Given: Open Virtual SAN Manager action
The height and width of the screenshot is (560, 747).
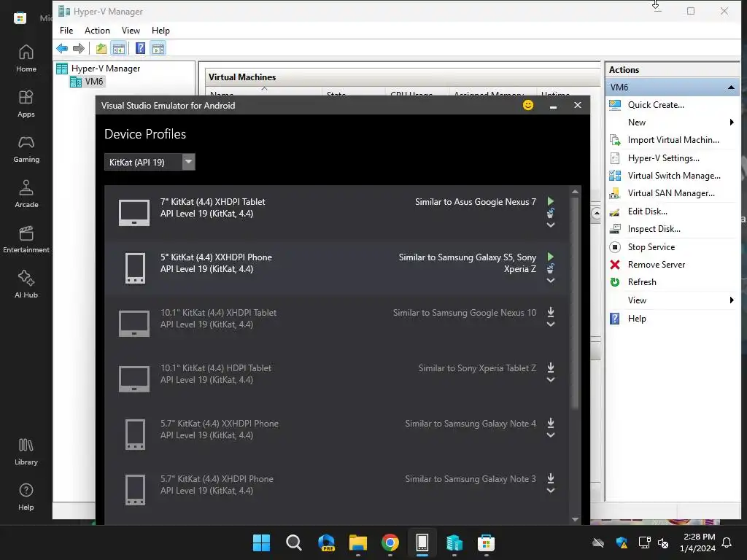Looking at the screenshot, I should pyautogui.click(x=671, y=193).
